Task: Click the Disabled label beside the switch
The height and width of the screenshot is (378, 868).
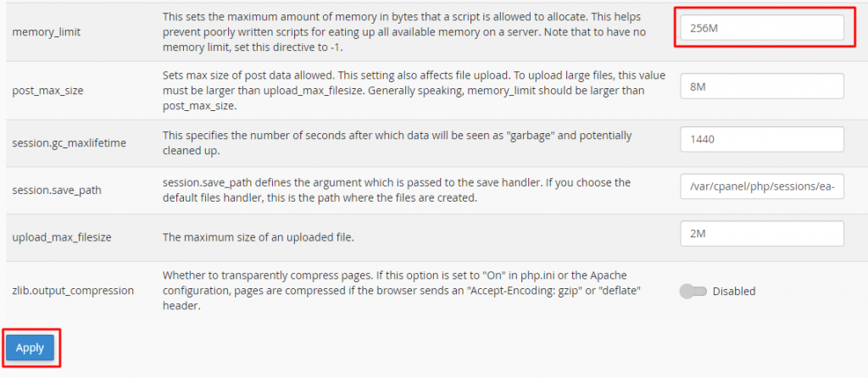Action: (733, 291)
